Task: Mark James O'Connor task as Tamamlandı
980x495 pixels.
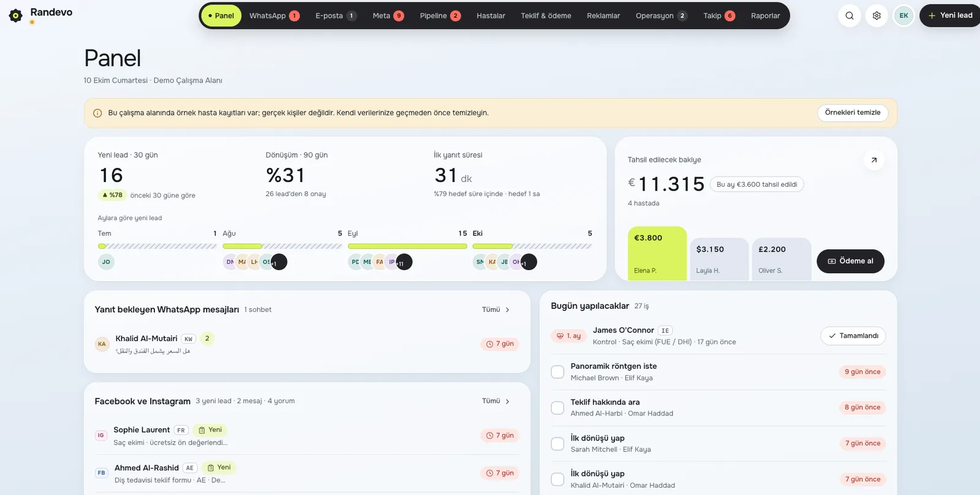Action: (853, 336)
